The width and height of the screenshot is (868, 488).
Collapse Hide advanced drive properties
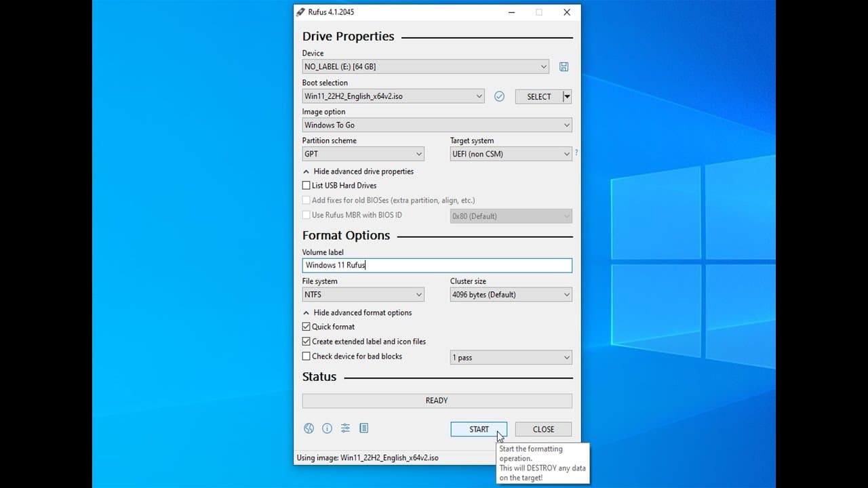tap(358, 171)
